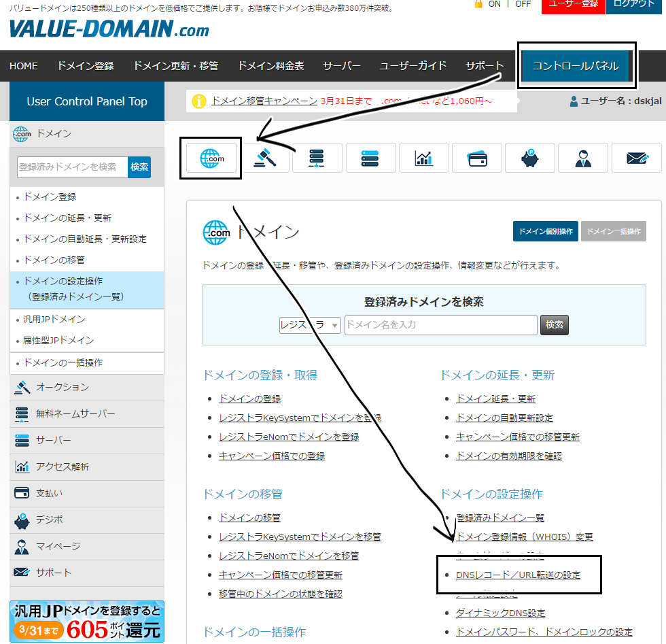
Task: Click the campaign notice info icon
Action: click(198, 101)
